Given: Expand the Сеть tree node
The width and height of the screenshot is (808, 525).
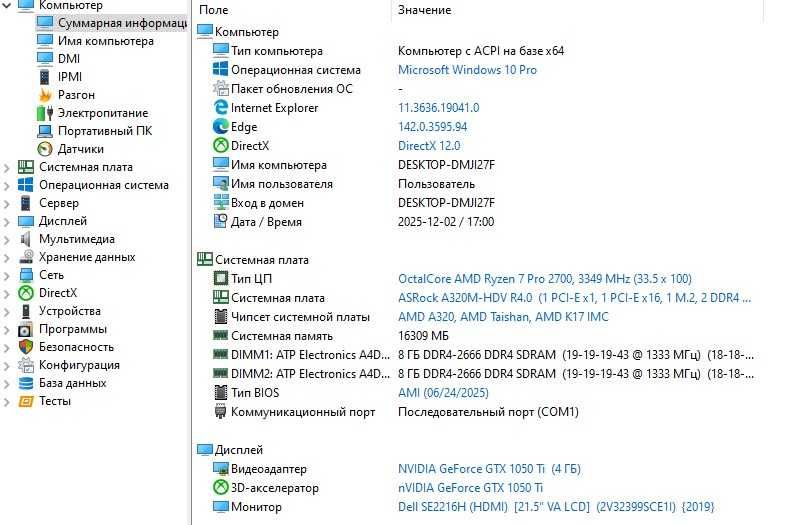Looking at the screenshot, I should coord(7,276).
